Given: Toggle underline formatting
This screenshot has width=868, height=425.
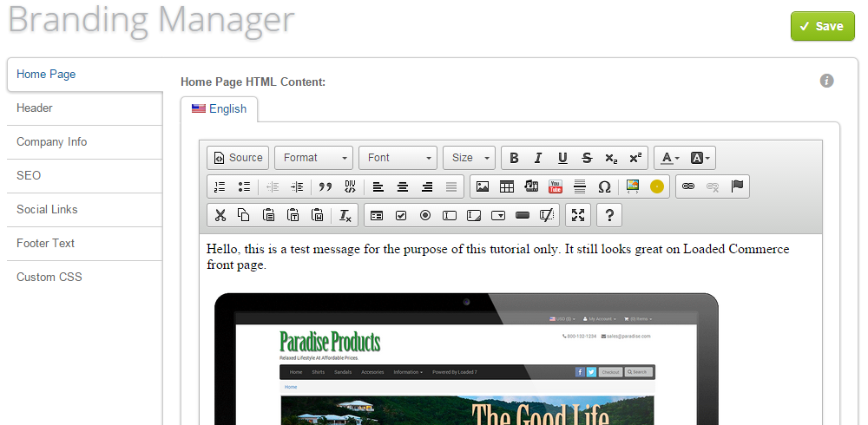Looking at the screenshot, I should coord(562,158).
